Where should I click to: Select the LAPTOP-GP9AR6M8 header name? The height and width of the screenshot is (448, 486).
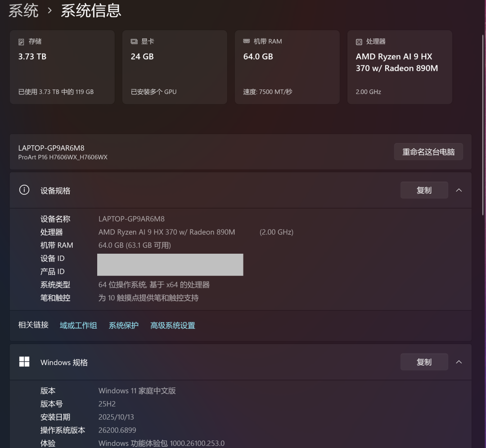tap(51, 148)
